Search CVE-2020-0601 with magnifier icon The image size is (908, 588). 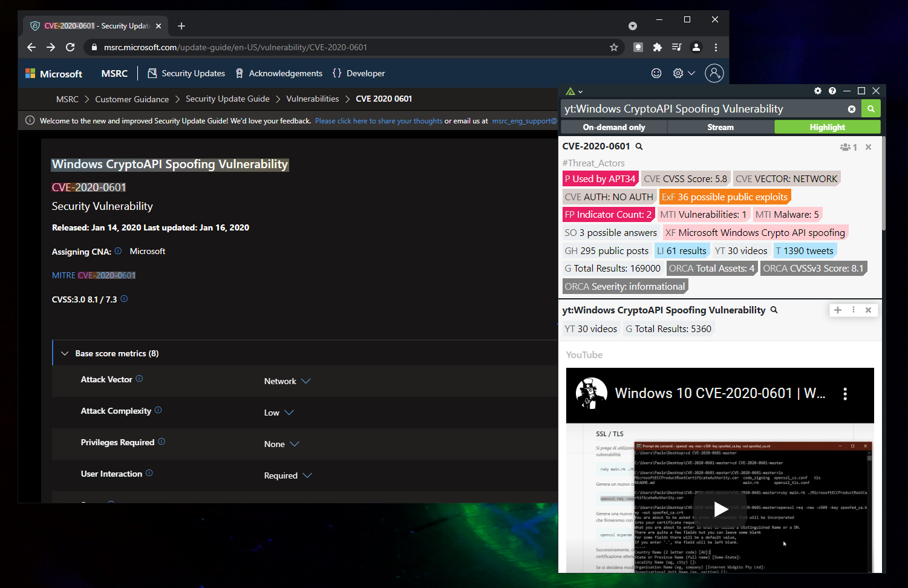coord(639,146)
